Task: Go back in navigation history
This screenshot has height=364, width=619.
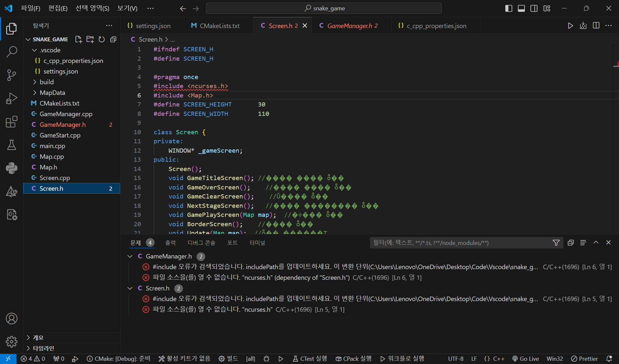Action: point(183,8)
